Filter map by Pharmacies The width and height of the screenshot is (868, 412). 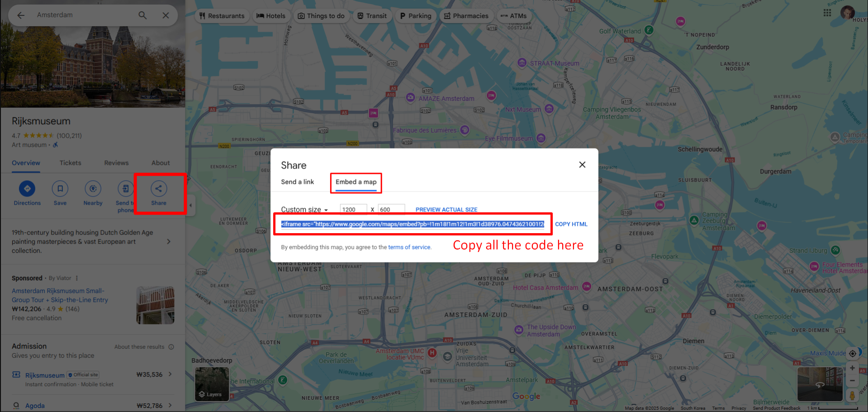click(x=466, y=16)
